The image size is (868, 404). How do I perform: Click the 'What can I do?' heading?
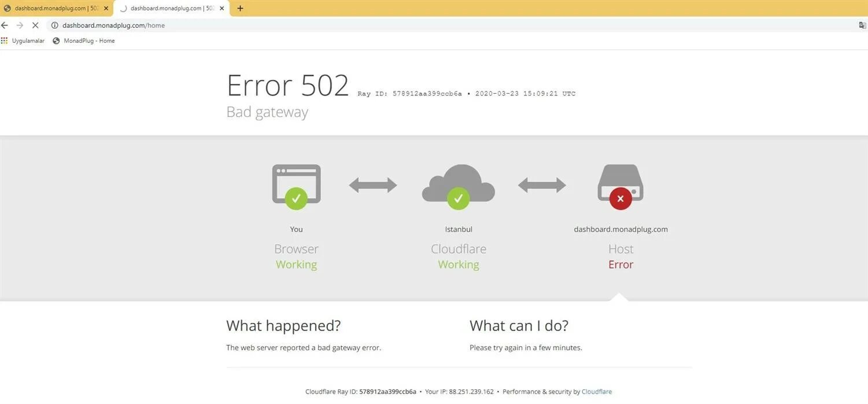coord(519,326)
